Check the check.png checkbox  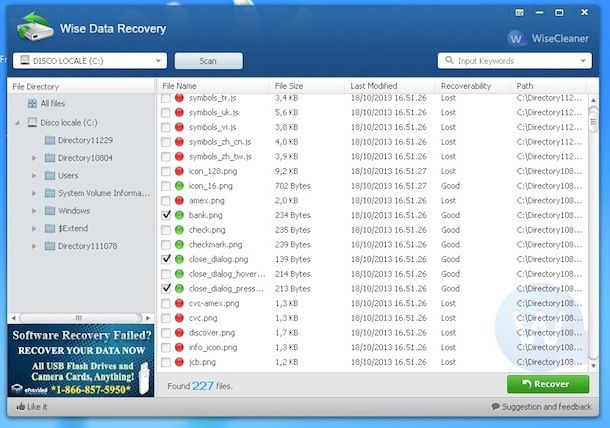click(x=166, y=230)
